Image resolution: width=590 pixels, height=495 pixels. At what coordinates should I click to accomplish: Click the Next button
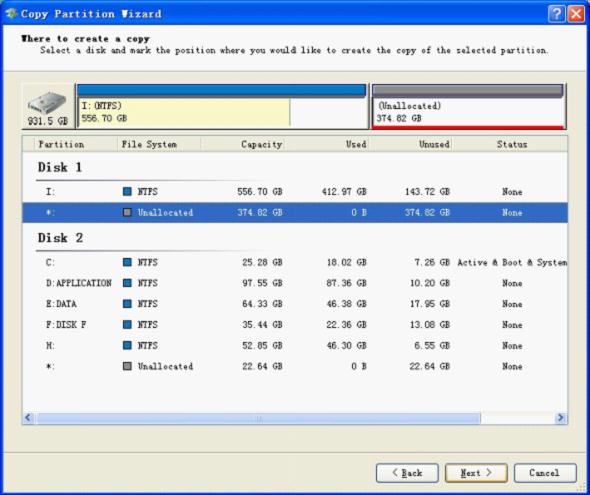pyautogui.click(x=476, y=473)
